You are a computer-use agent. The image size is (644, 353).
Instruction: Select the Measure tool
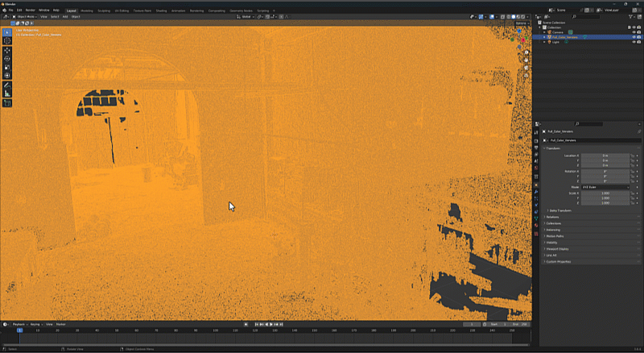click(x=7, y=93)
